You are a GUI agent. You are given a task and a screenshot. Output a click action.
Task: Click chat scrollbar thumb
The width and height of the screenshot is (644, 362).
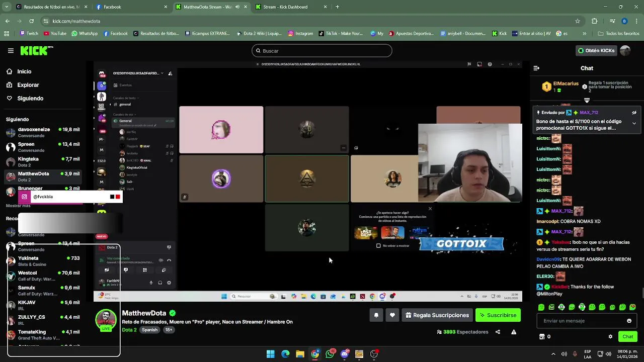642,293
